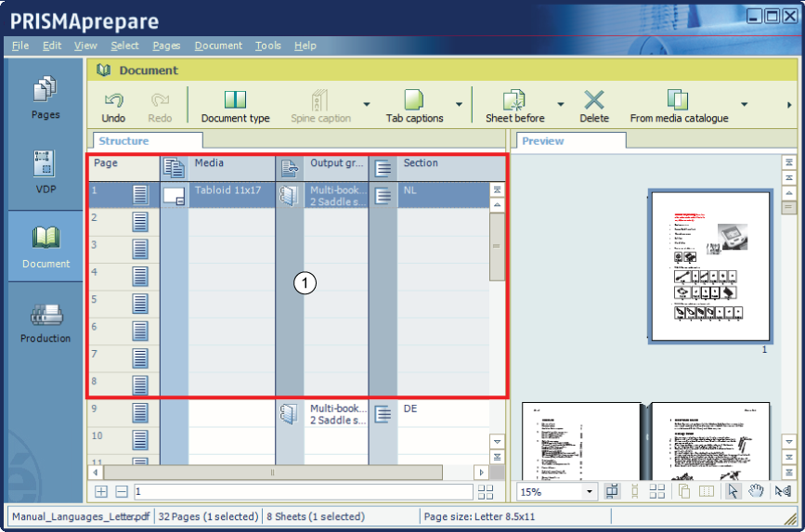Open the VDP workspace in the sidebar

pyautogui.click(x=45, y=172)
